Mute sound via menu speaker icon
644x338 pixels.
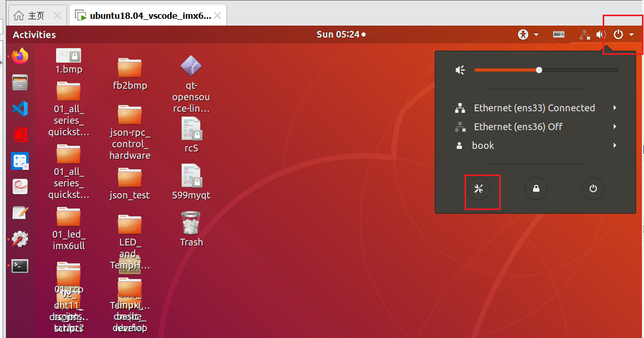460,70
